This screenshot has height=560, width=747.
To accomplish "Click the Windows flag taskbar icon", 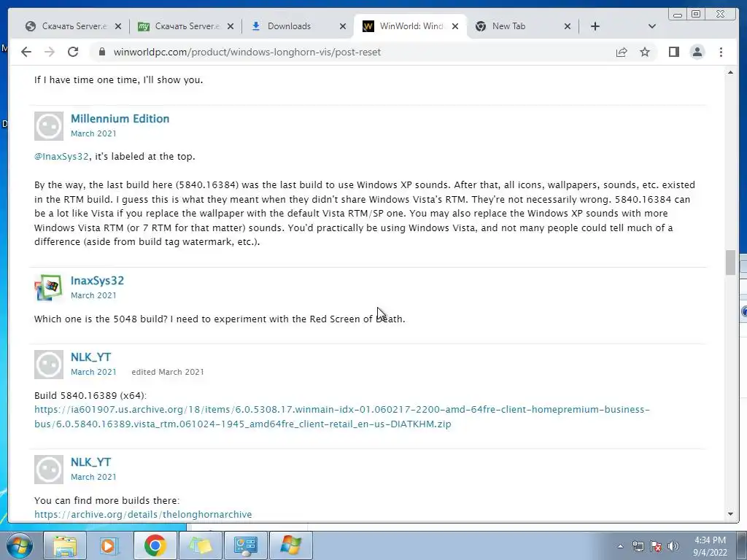I will 291,545.
